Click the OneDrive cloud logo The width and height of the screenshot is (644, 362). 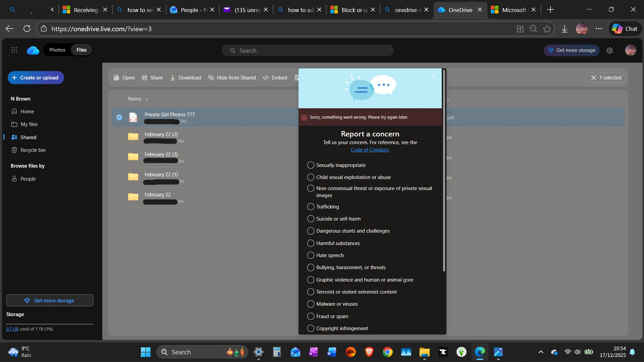[33, 50]
